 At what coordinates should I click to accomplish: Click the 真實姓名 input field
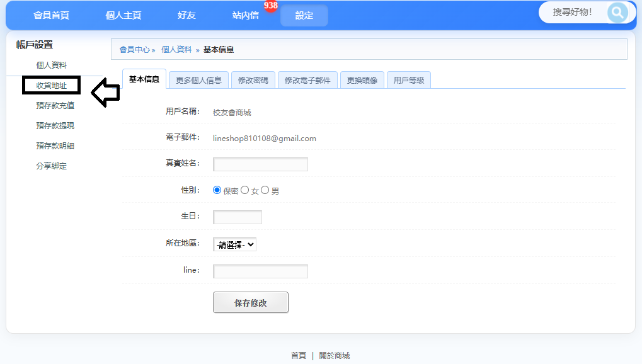point(260,164)
